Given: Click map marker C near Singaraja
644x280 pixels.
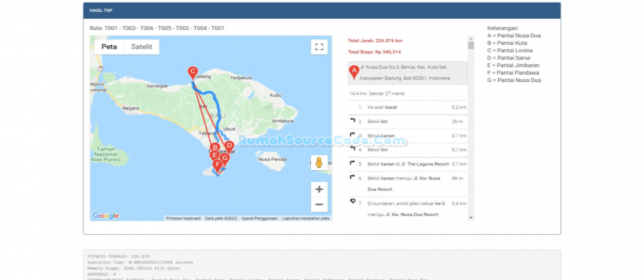Looking at the screenshot, I should coord(193,72).
